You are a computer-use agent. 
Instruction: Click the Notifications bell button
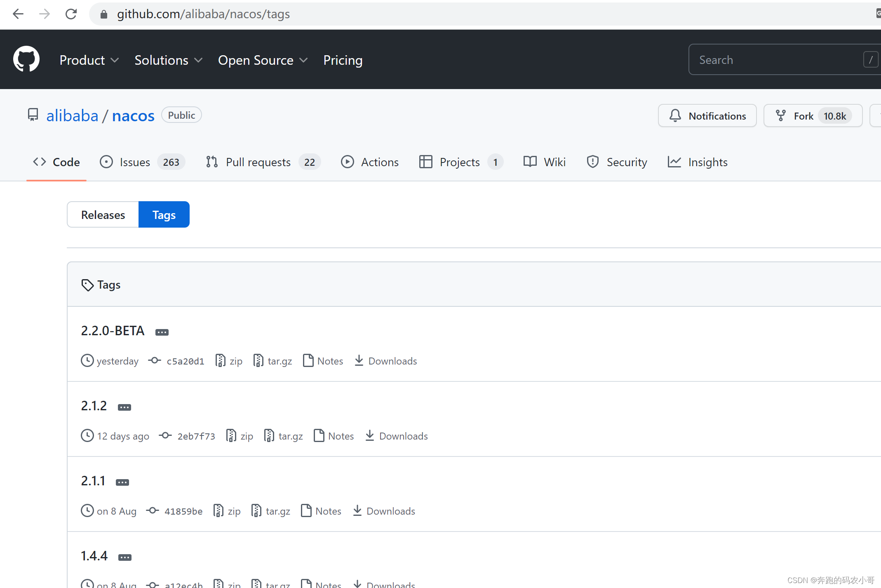(707, 116)
